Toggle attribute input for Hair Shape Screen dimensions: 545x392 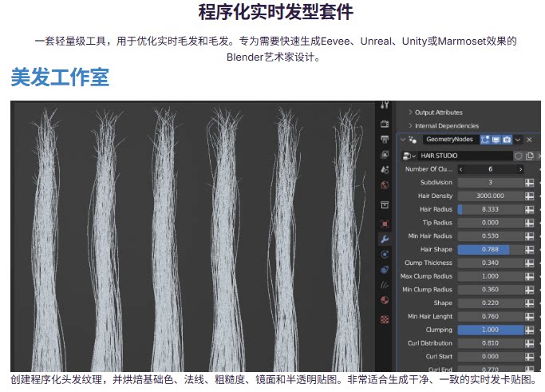tap(529, 249)
